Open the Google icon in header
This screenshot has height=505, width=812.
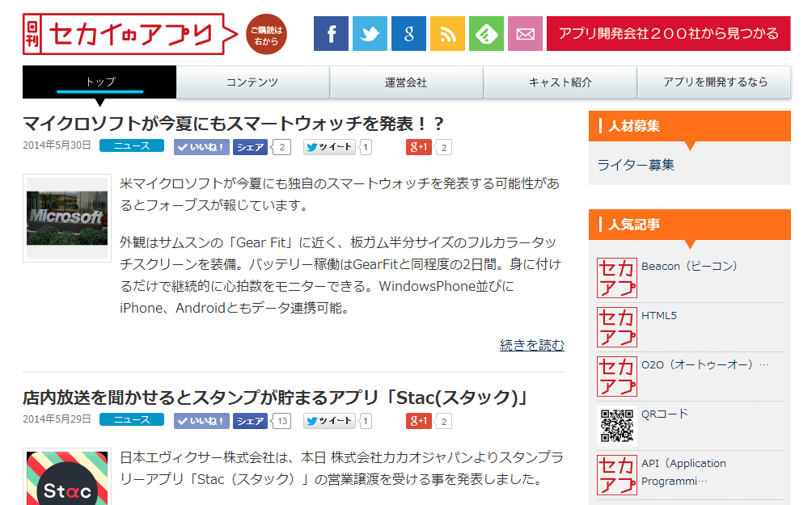(408, 34)
